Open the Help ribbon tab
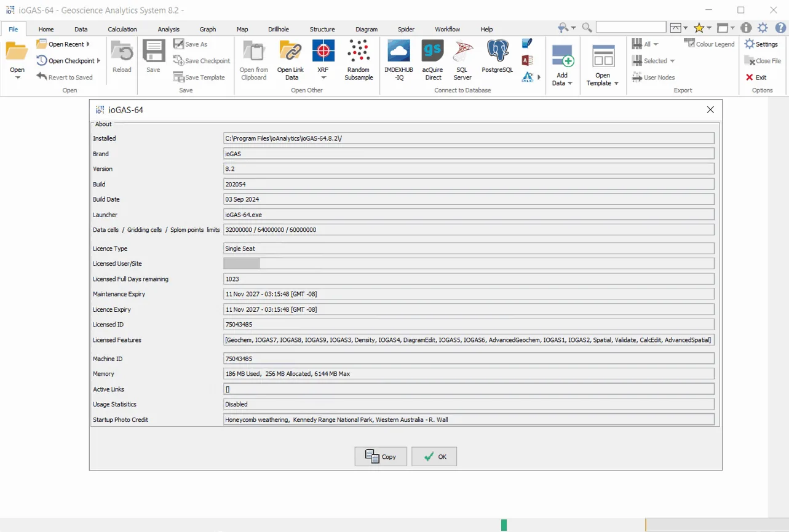 pyautogui.click(x=486, y=29)
